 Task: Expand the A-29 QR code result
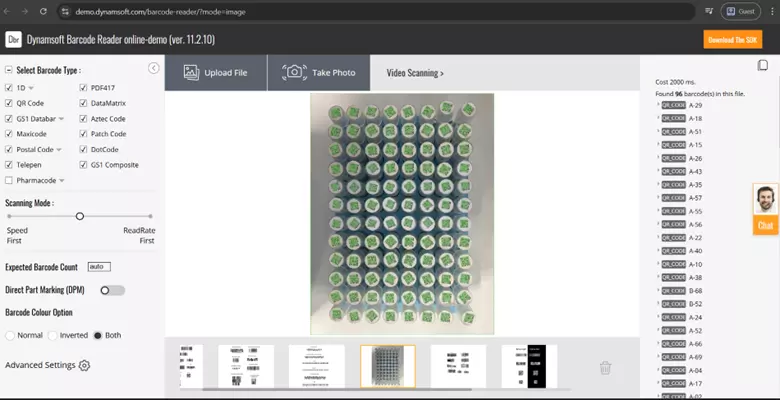click(x=658, y=104)
